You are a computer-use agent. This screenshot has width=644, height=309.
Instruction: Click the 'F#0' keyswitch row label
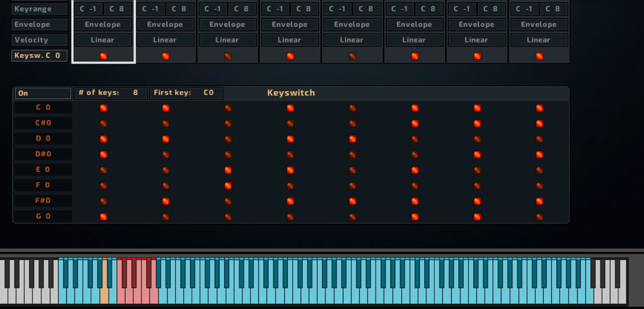coord(43,201)
